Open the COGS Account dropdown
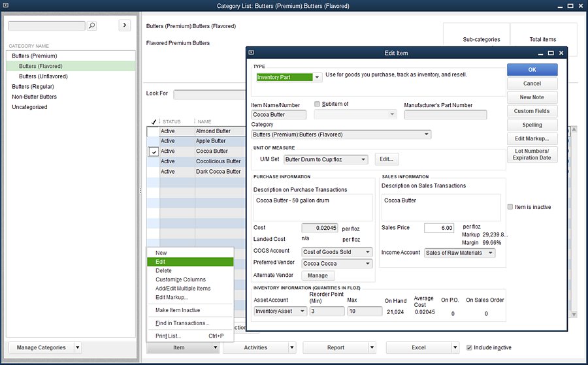Image resolution: width=588 pixels, height=365 pixels. [x=368, y=252]
